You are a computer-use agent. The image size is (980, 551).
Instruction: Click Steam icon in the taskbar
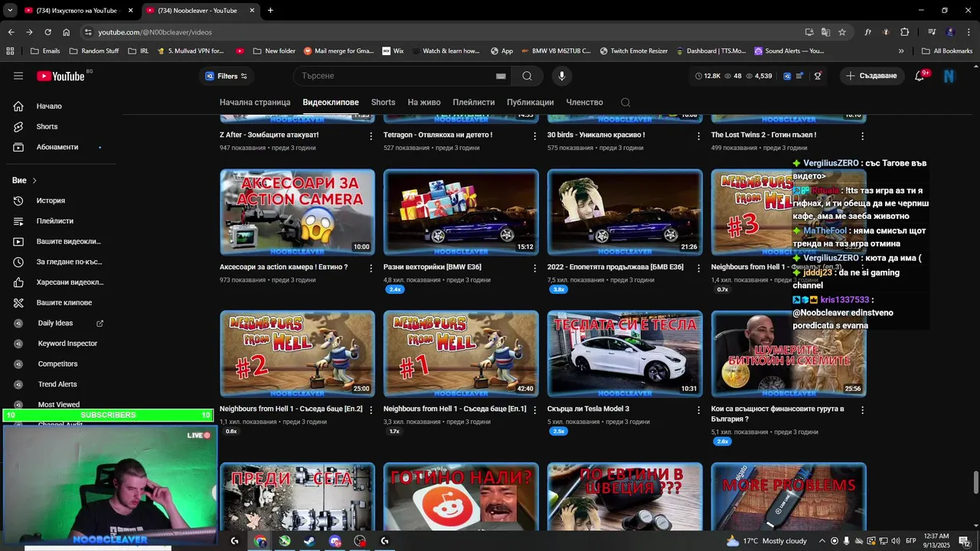(x=309, y=541)
